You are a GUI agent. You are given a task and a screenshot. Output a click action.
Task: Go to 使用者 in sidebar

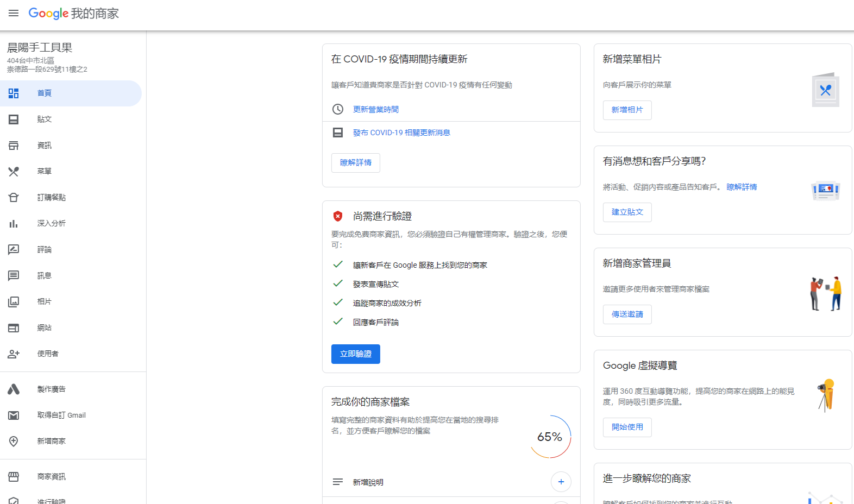click(x=48, y=354)
